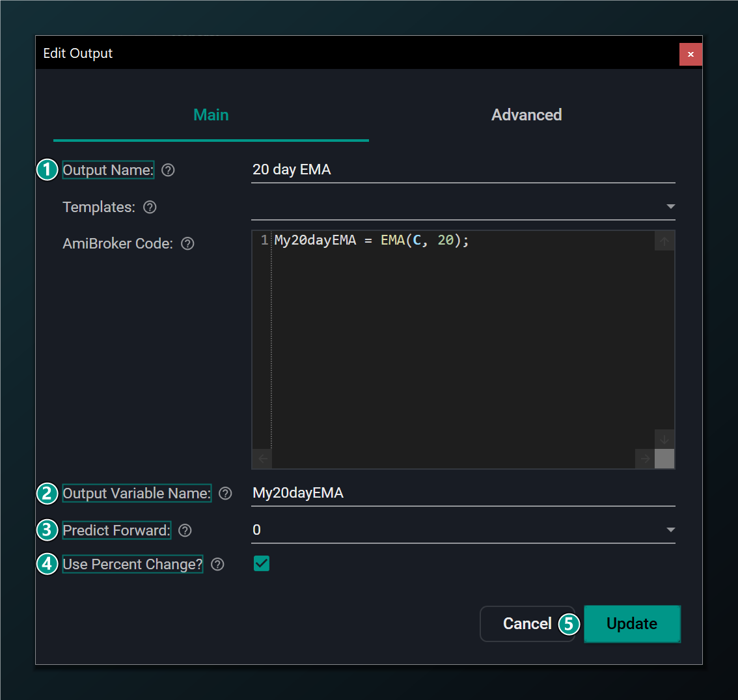Click the 'Output Name:' label
Image resolution: width=738 pixels, height=700 pixels.
[108, 170]
